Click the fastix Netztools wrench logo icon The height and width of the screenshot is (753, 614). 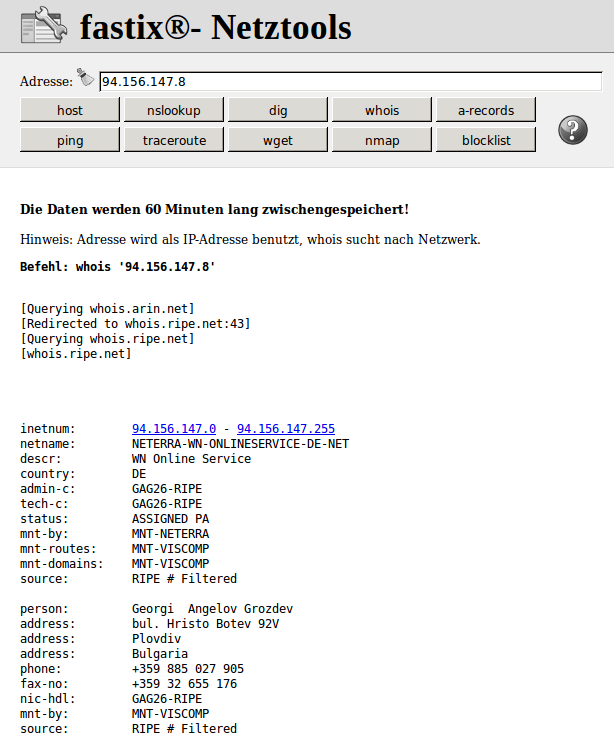44,25
